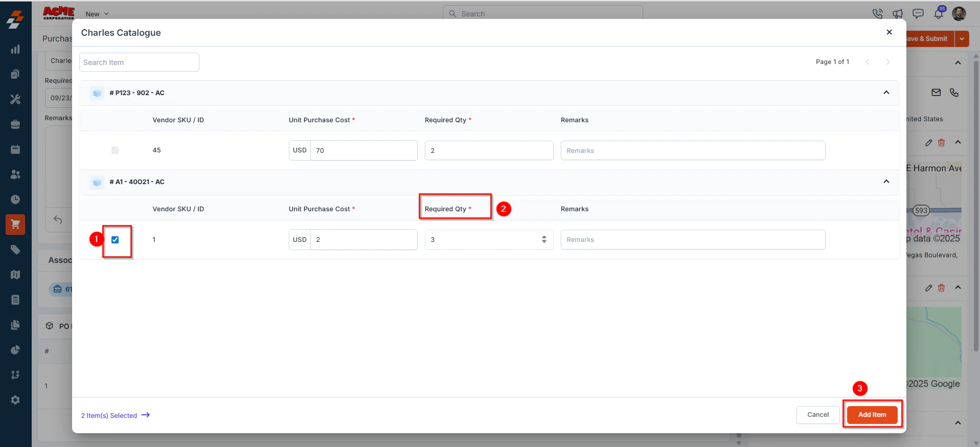Uncheck the checkbox for Vendor SKU 1
The image size is (980, 447).
(x=115, y=240)
